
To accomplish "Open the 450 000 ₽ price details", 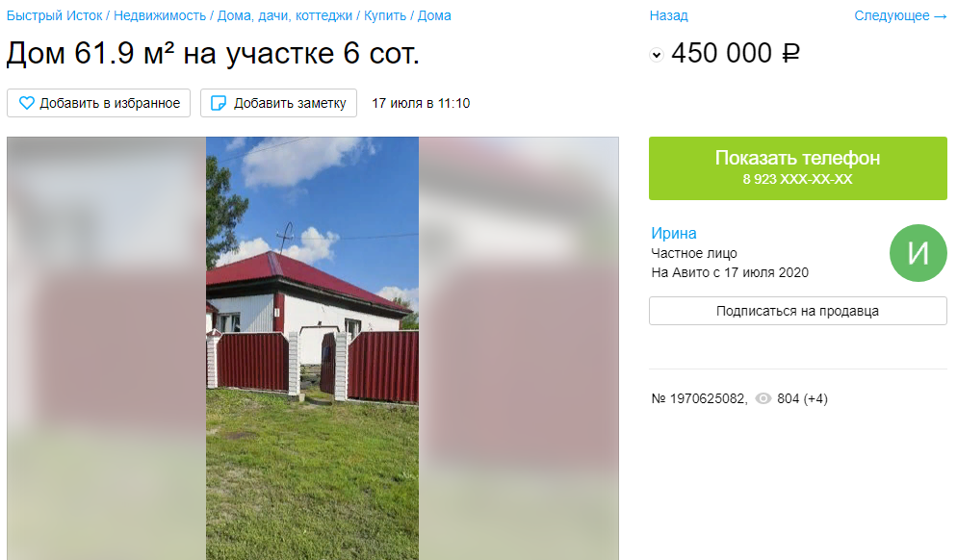I will 736,53.
